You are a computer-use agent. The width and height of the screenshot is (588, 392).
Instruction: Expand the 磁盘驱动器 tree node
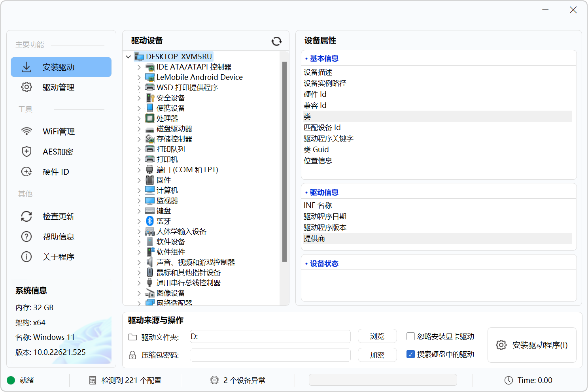click(x=139, y=129)
